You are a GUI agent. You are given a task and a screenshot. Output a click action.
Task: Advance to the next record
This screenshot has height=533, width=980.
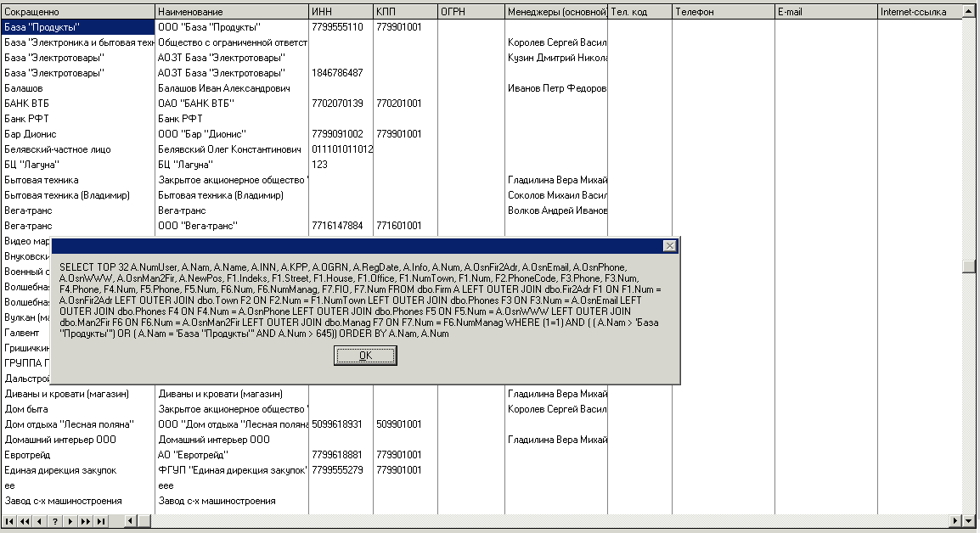pyautogui.click(x=70, y=521)
